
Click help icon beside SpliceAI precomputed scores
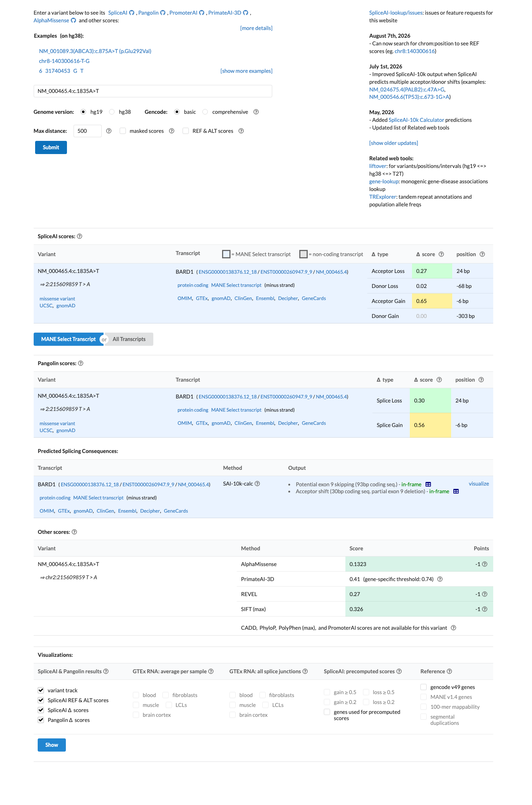[x=399, y=671]
